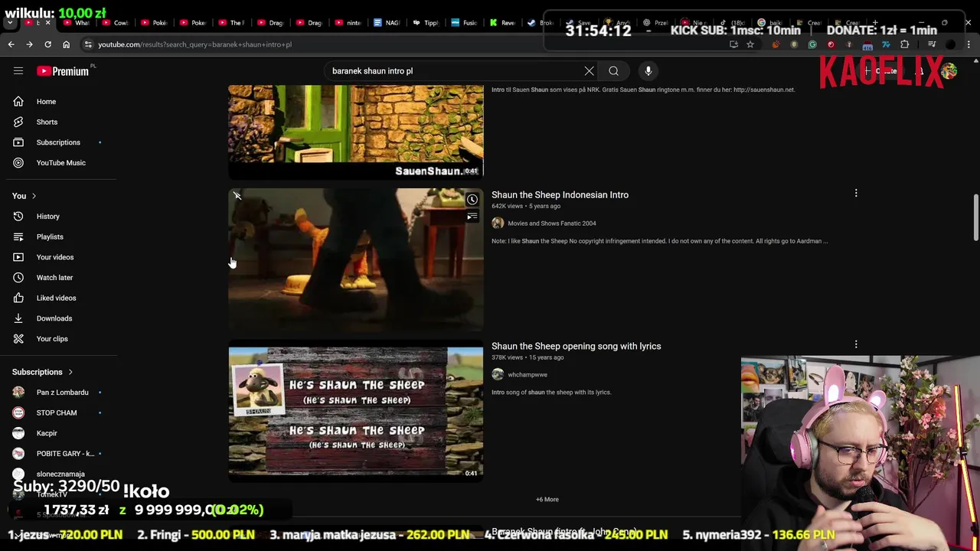Open STOP CHAM channel subscription
The height and width of the screenshot is (551, 980).
(x=58, y=412)
